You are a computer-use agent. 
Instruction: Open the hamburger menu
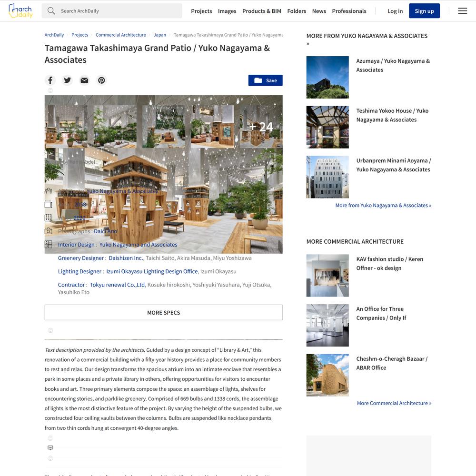pyautogui.click(x=462, y=11)
